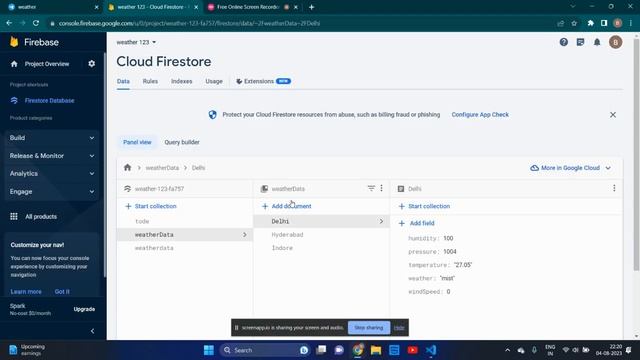Open weatherData collection overflow menu

coord(381,188)
